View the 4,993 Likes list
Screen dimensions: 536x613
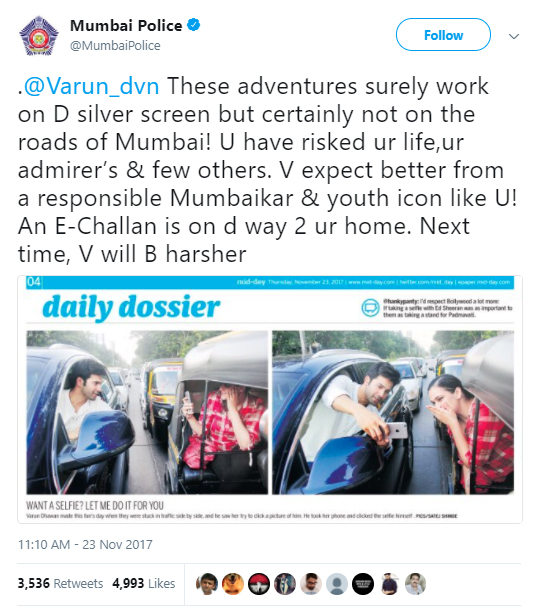click(143, 583)
